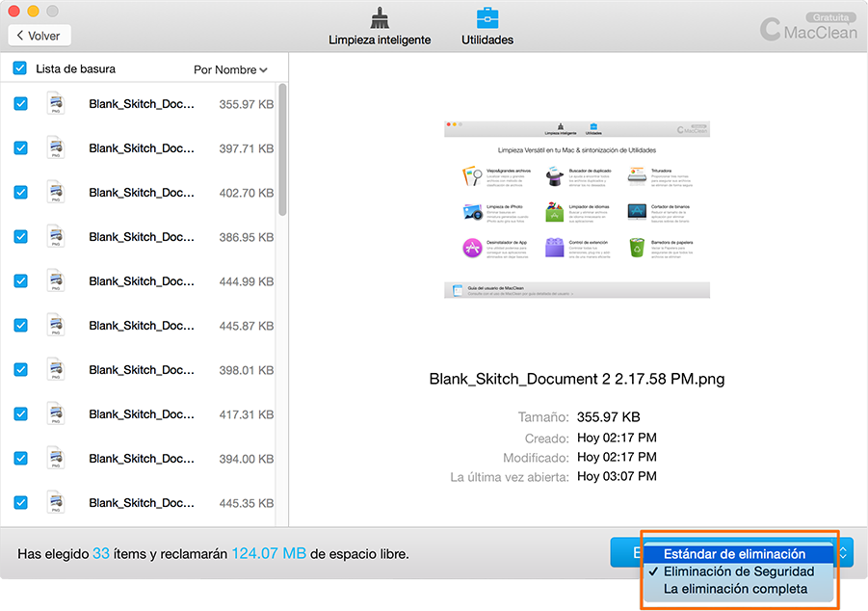The image size is (868, 611).
Task: Pick La eliminación completa option
Action: coord(735,589)
